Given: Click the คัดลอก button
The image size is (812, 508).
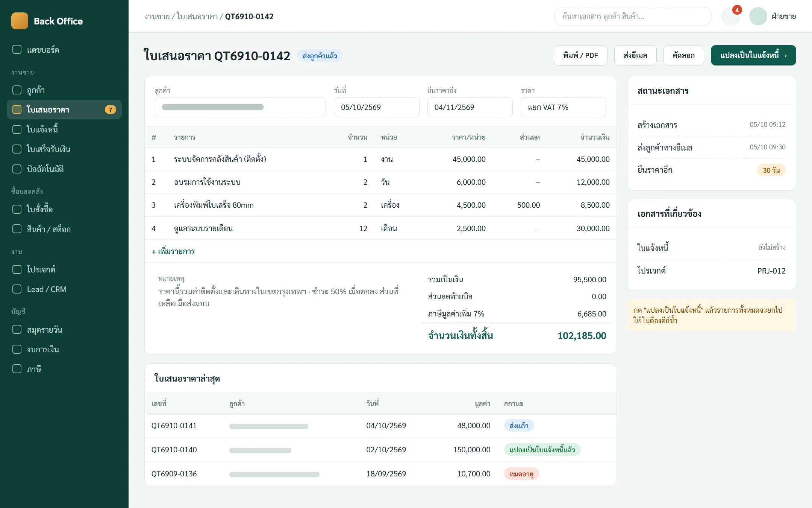Looking at the screenshot, I should click(683, 55).
